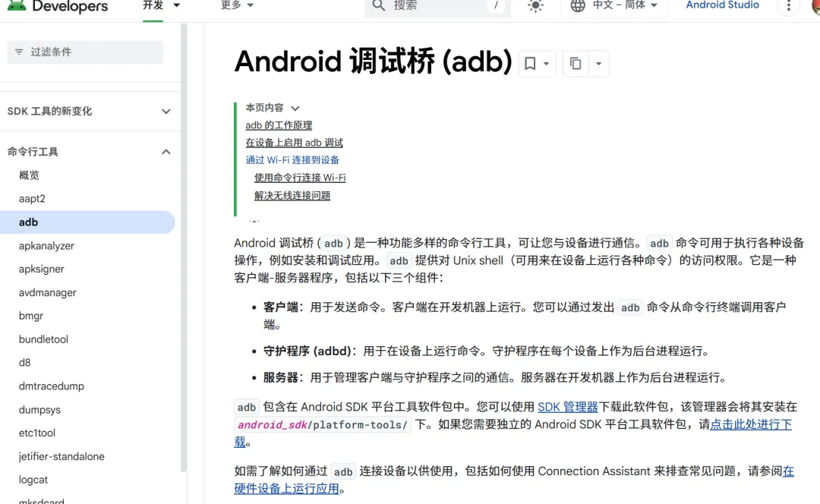Click the 守护程序 (adbd) bullet heading
The width and height of the screenshot is (820, 504).
click(x=307, y=351)
